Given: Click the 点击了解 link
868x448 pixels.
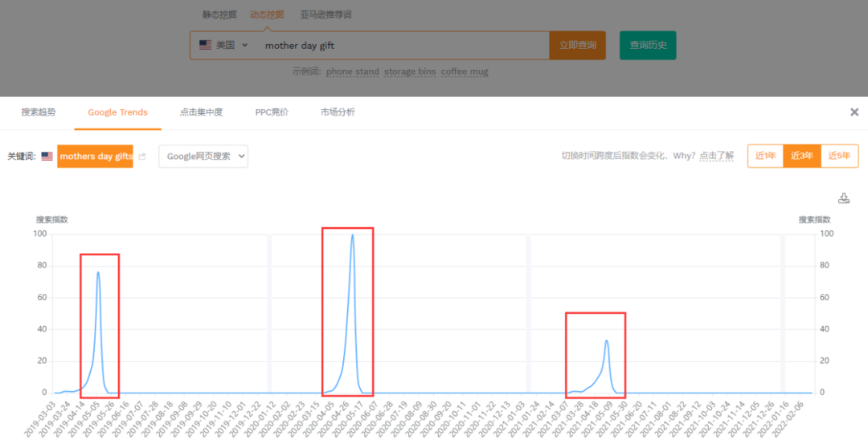Looking at the screenshot, I should pos(716,156).
